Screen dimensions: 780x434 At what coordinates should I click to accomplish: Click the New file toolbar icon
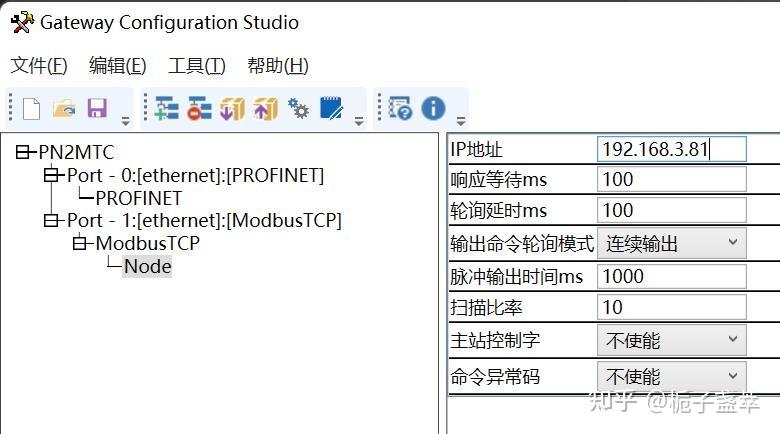point(31,108)
